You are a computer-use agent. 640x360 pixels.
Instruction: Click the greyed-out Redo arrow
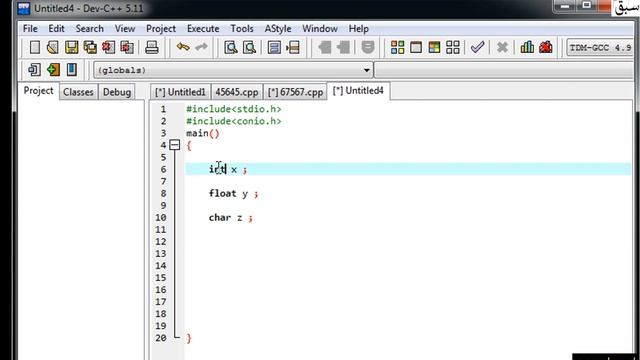[201, 47]
